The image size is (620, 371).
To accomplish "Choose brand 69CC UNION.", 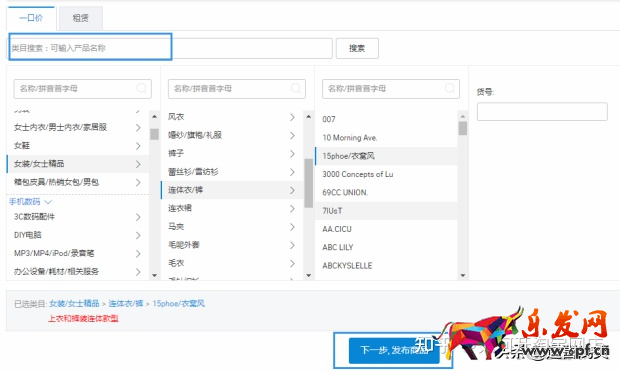I will click(386, 193).
